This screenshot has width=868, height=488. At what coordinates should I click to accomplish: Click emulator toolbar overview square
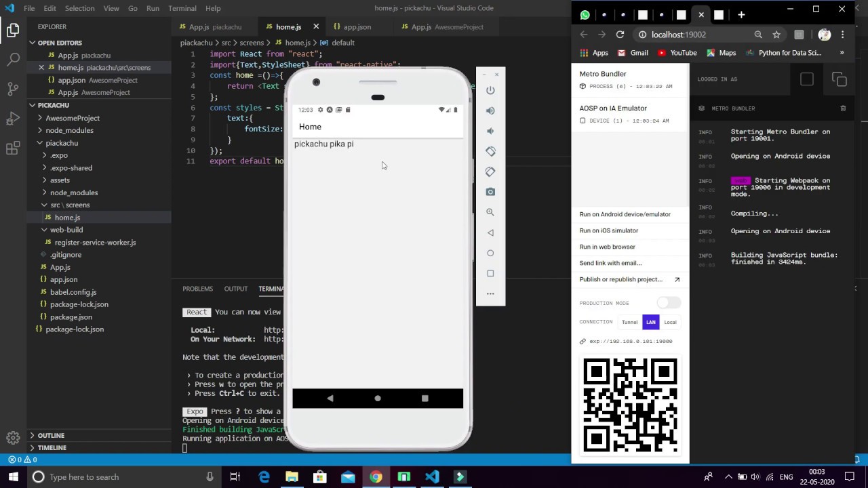pos(490,273)
